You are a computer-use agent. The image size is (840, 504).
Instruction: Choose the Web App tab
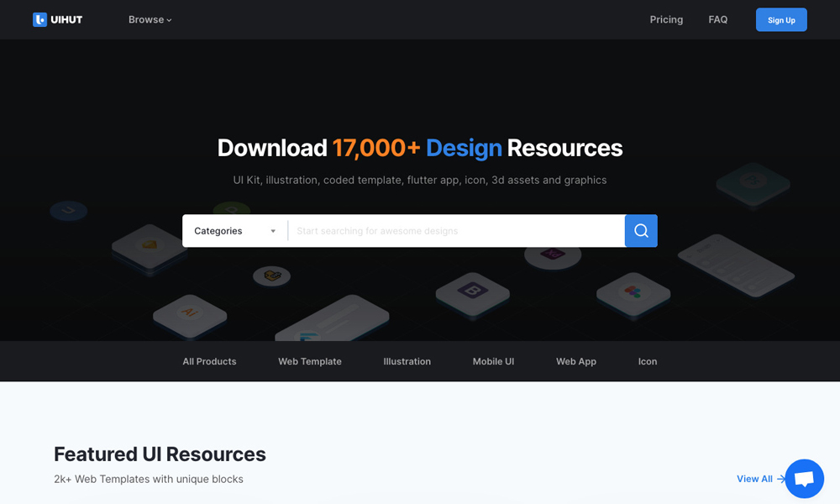click(576, 361)
